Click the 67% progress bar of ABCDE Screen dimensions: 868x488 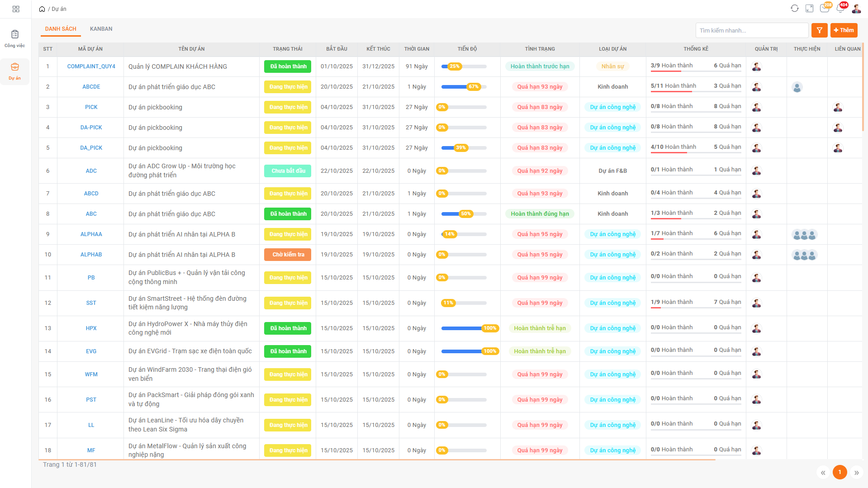click(464, 87)
